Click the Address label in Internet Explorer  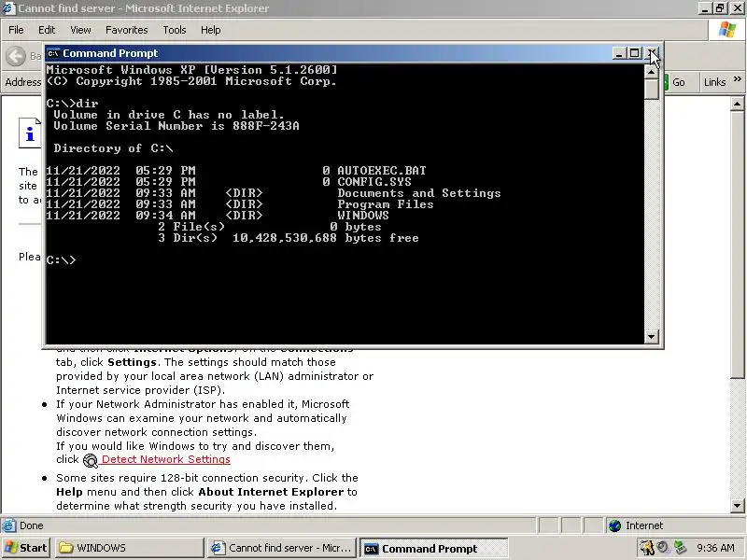click(22, 82)
